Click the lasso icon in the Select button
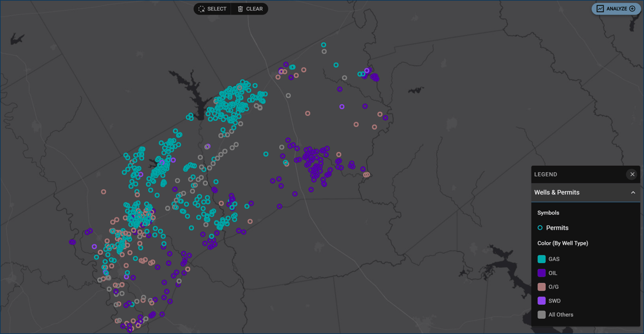 [x=201, y=9]
